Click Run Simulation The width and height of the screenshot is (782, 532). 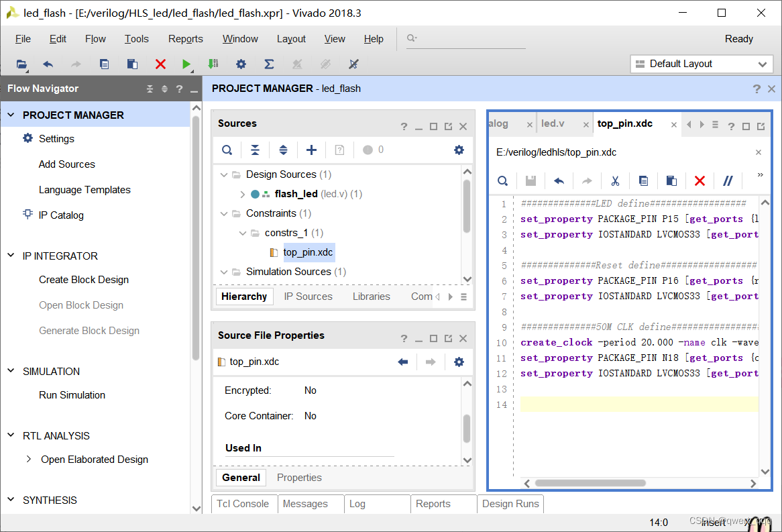pyautogui.click(x=72, y=394)
